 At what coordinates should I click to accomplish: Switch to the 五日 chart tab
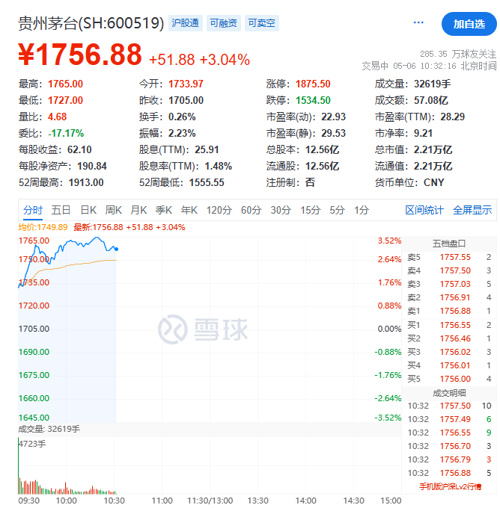(x=61, y=210)
